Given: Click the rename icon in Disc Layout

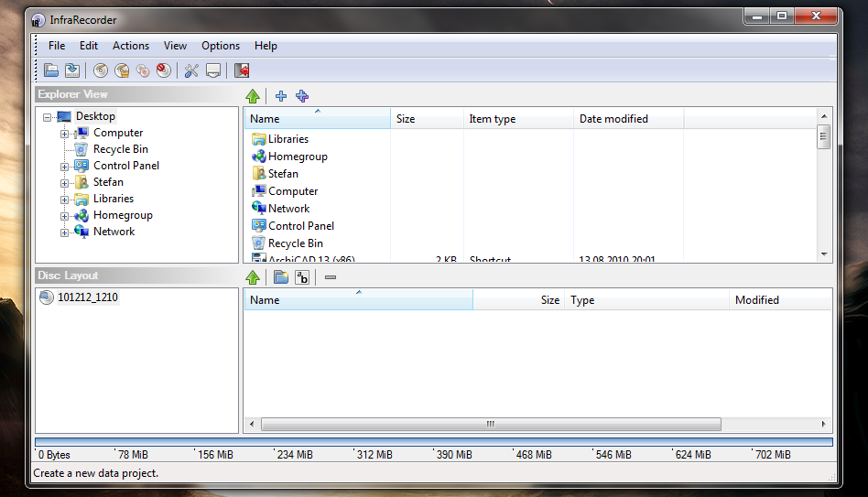Looking at the screenshot, I should tap(302, 277).
